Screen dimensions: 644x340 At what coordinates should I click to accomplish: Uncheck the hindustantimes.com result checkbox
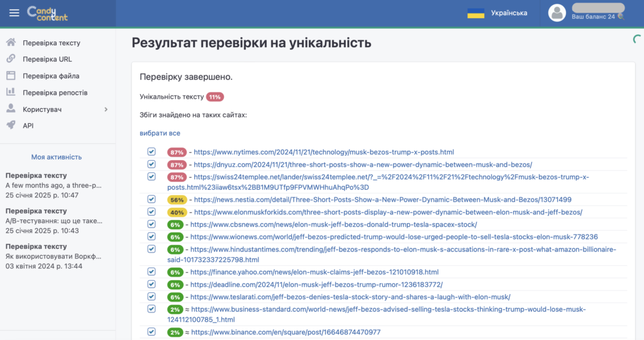(x=152, y=249)
